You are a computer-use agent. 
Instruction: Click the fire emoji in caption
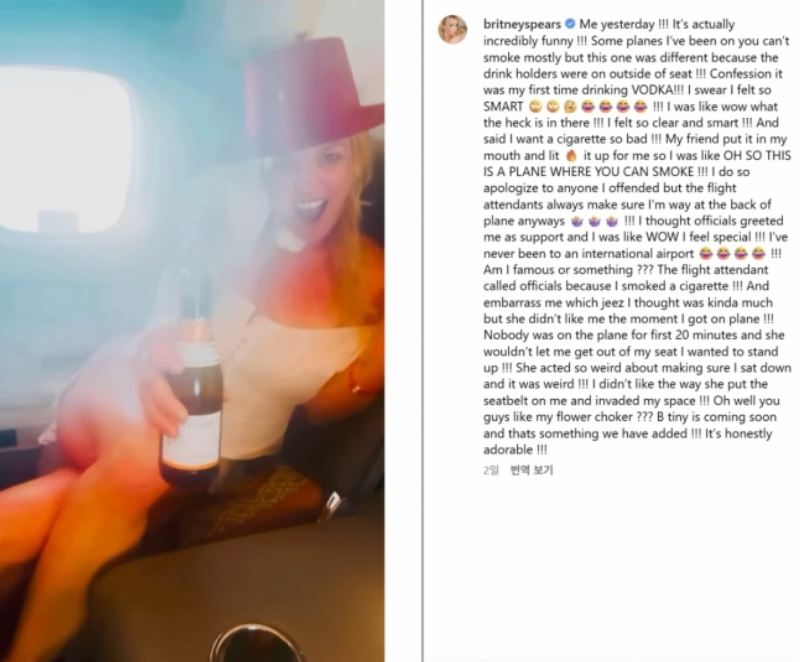tap(571, 156)
